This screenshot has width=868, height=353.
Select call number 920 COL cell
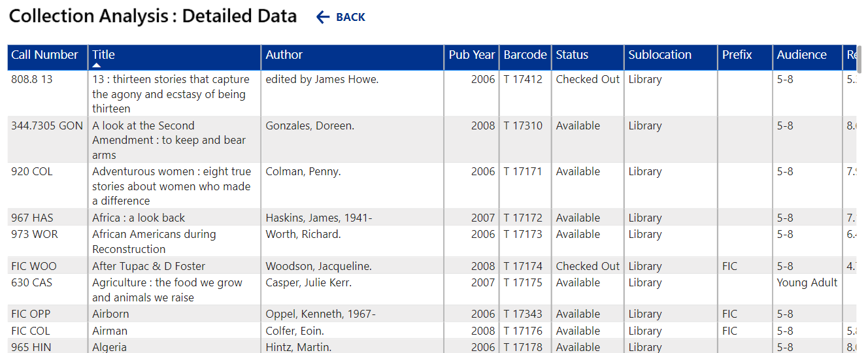click(x=32, y=171)
